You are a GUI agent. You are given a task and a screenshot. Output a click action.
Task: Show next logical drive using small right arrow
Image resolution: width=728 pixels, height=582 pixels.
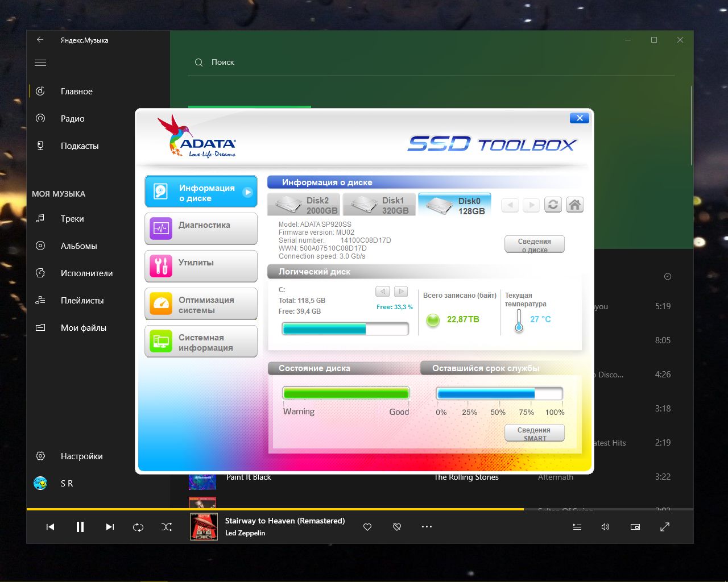[401, 292]
